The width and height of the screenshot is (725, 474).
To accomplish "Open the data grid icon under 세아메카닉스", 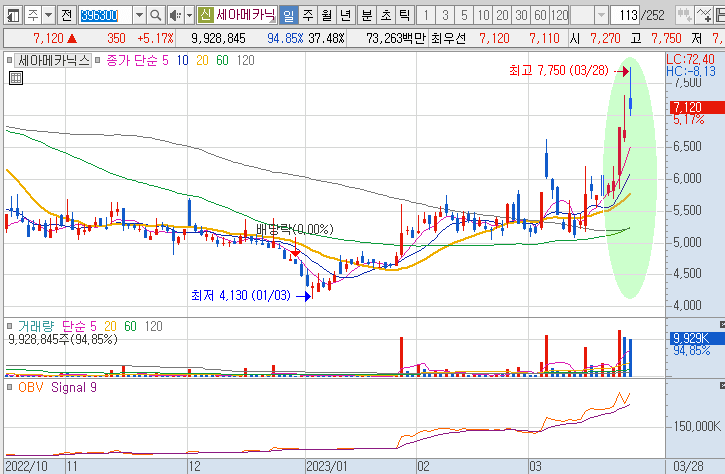I will click(16, 78).
